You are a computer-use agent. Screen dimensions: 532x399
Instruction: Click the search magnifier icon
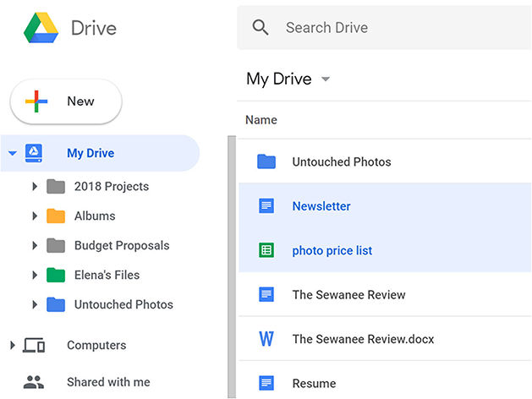pos(261,27)
